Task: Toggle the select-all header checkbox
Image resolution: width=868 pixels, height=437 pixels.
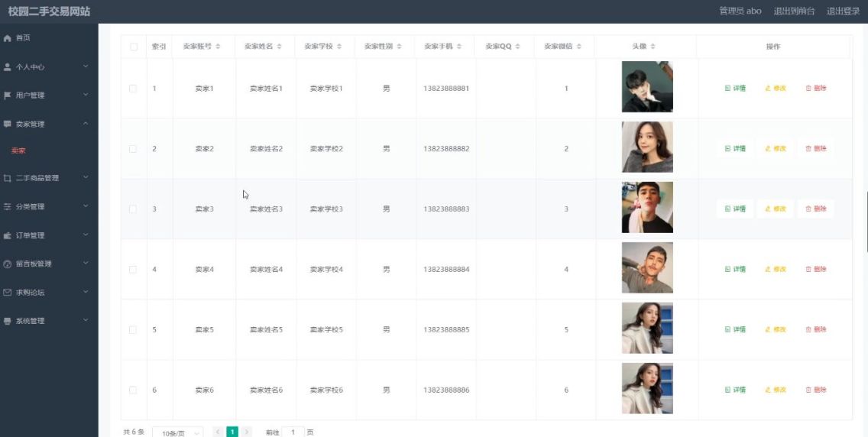Action: pyautogui.click(x=134, y=47)
